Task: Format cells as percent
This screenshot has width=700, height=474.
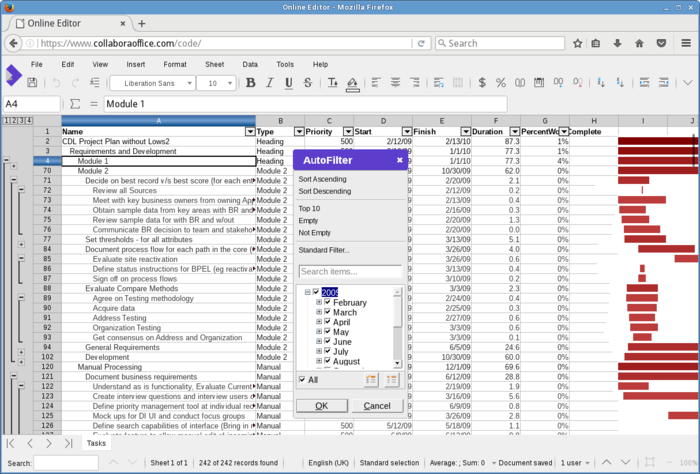Action: point(503,83)
